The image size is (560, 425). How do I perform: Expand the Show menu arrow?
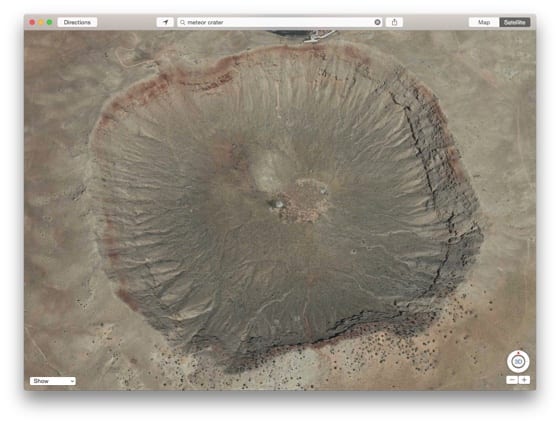tap(72, 381)
